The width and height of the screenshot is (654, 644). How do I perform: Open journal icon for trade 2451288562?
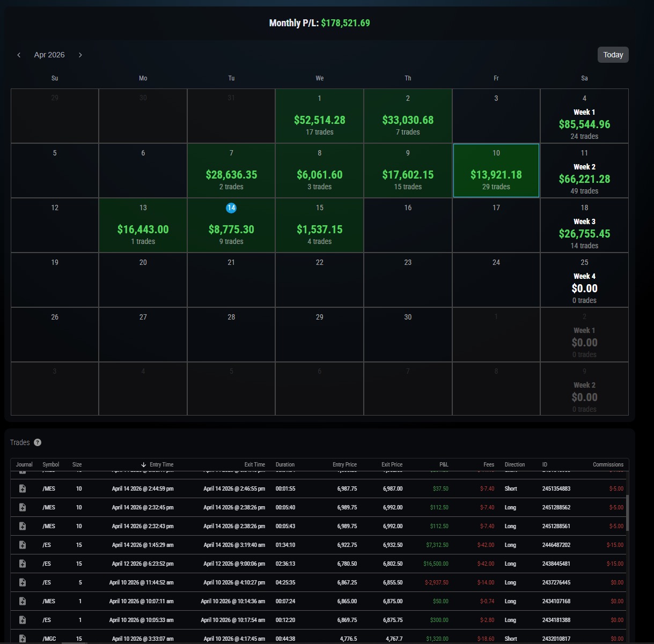click(x=23, y=507)
